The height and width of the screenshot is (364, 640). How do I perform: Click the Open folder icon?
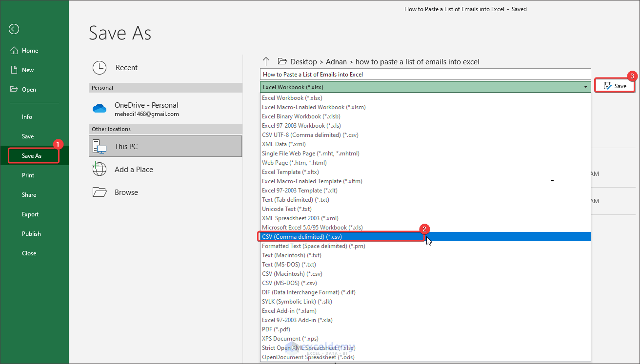coord(14,90)
